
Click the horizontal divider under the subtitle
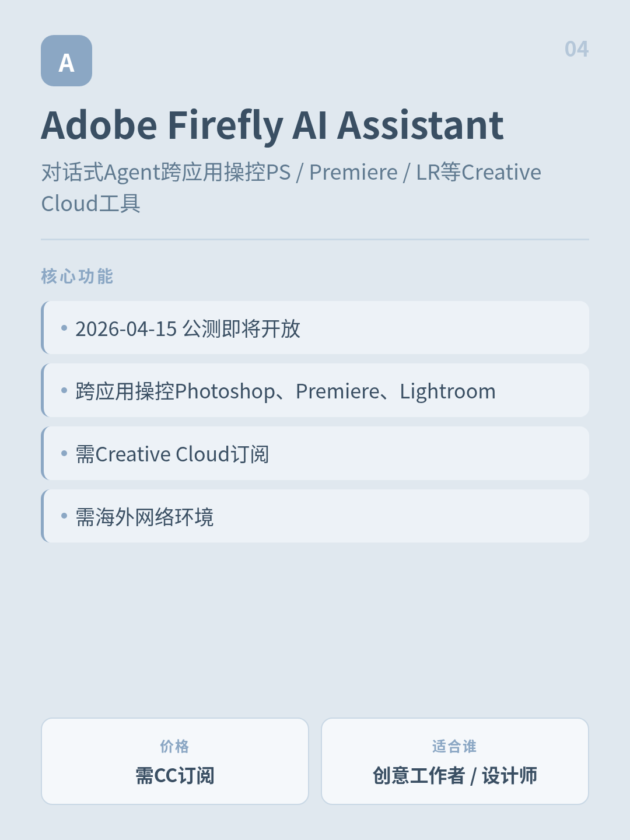pos(315,239)
